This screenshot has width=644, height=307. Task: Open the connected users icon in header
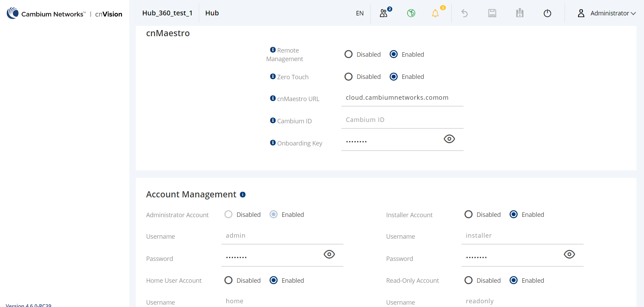(x=384, y=13)
